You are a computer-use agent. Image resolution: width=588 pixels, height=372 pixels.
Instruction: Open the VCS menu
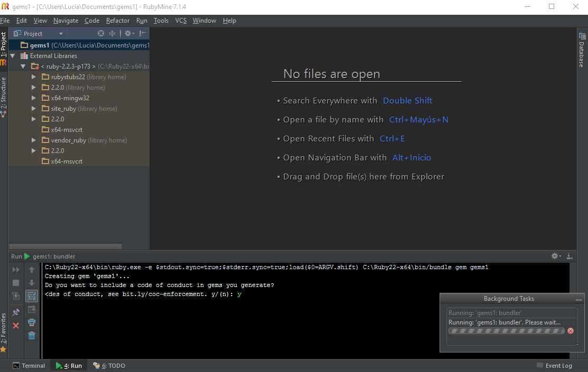point(181,21)
